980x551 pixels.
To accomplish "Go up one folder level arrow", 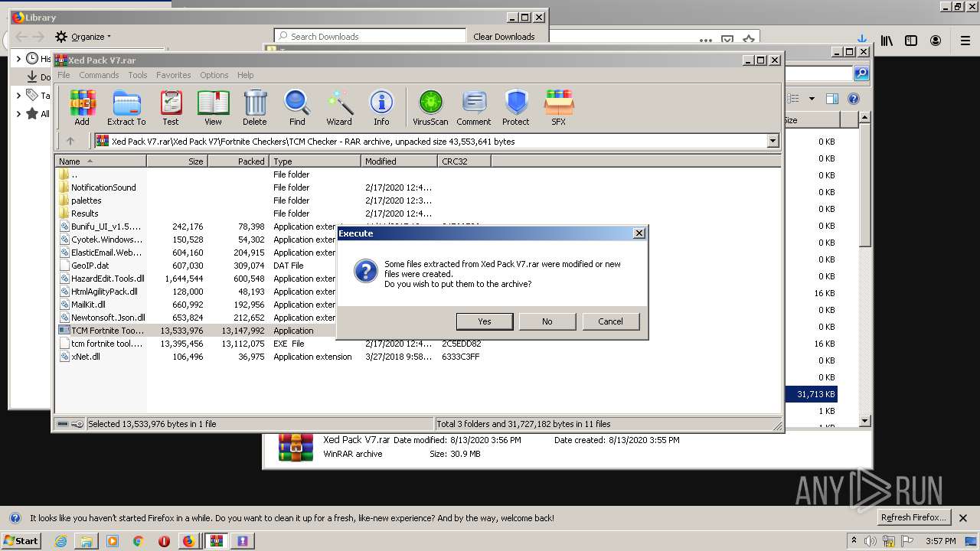I will 70,141.
